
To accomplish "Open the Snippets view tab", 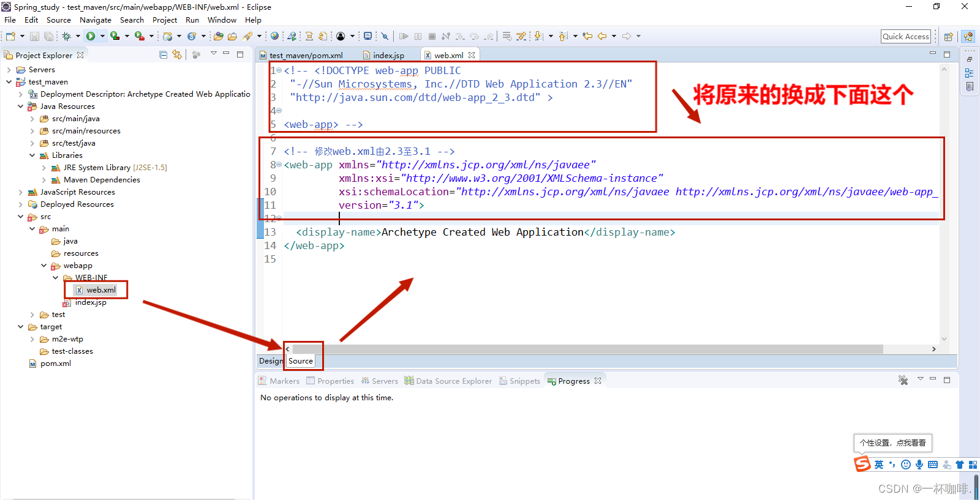I will 519,381.
